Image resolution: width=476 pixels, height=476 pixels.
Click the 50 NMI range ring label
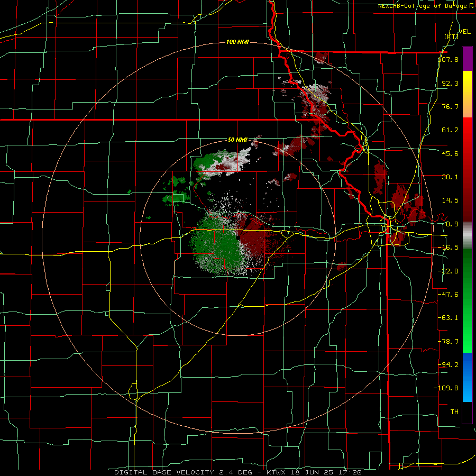coord(237,140)
